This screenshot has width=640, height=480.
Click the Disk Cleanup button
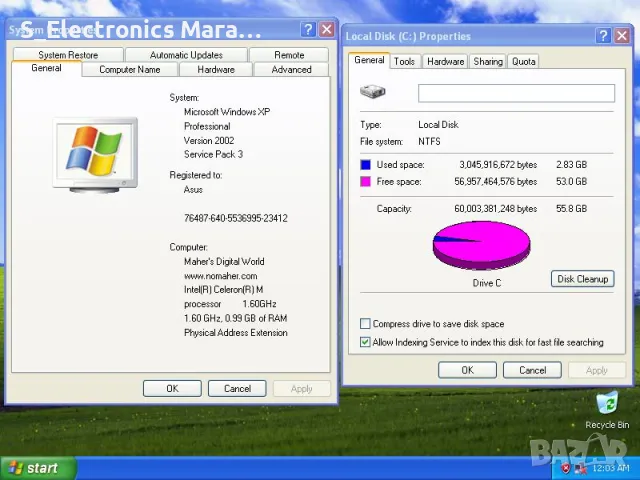582,279
